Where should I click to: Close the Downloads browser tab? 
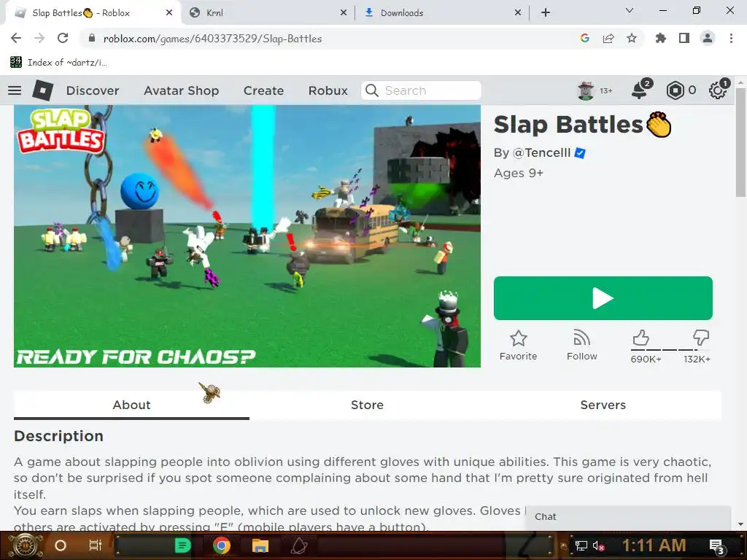pos(518,13)
